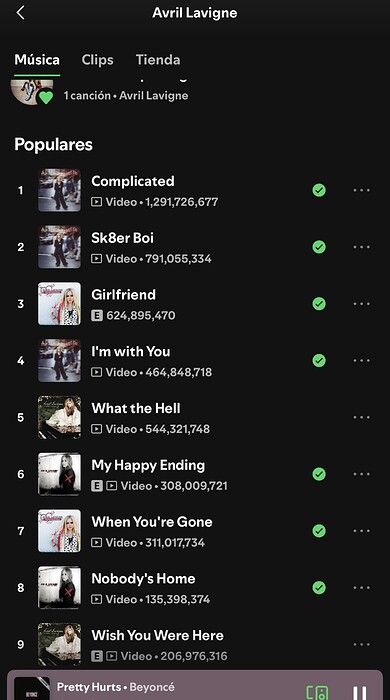Open the three-dot menu for Wish You Were Here
Image resolution: width=390 pixels, height=700 pixels.
point(361,644)
